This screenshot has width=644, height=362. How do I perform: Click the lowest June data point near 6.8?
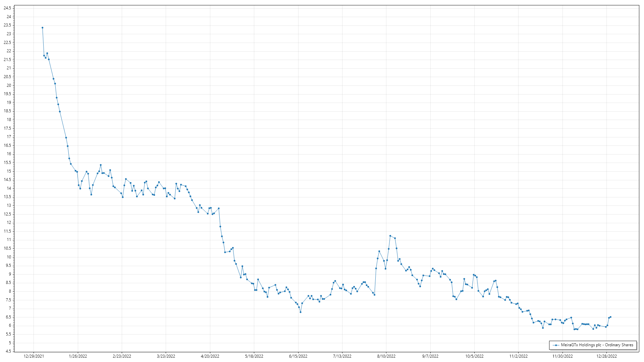click(301, 312)
